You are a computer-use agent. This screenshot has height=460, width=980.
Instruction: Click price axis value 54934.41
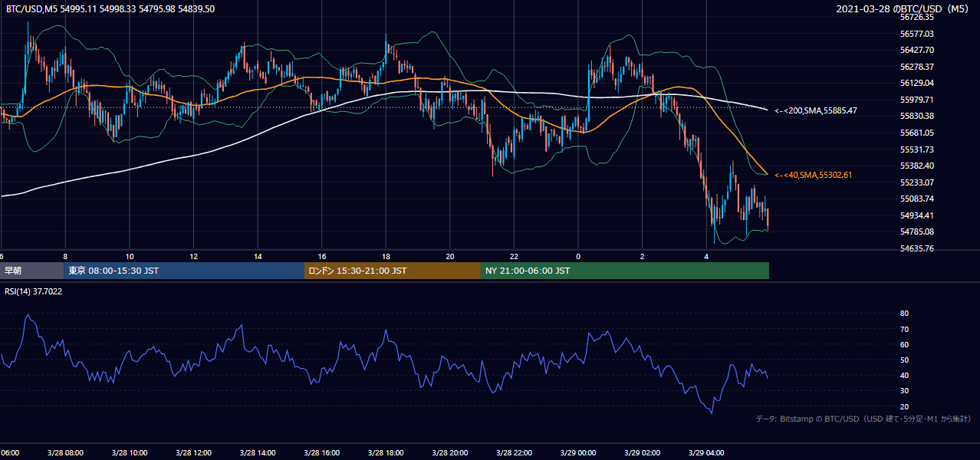click(x=916, y=215)
